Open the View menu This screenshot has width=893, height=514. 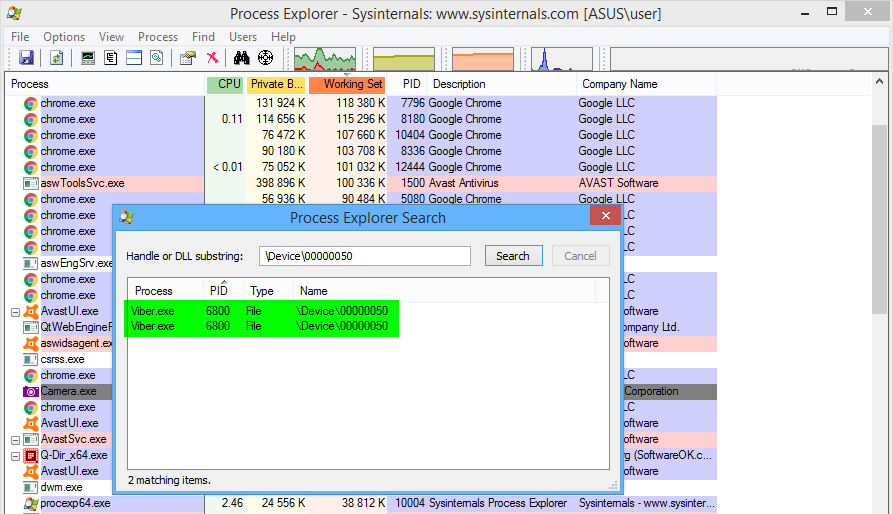[x=111, y=37]
